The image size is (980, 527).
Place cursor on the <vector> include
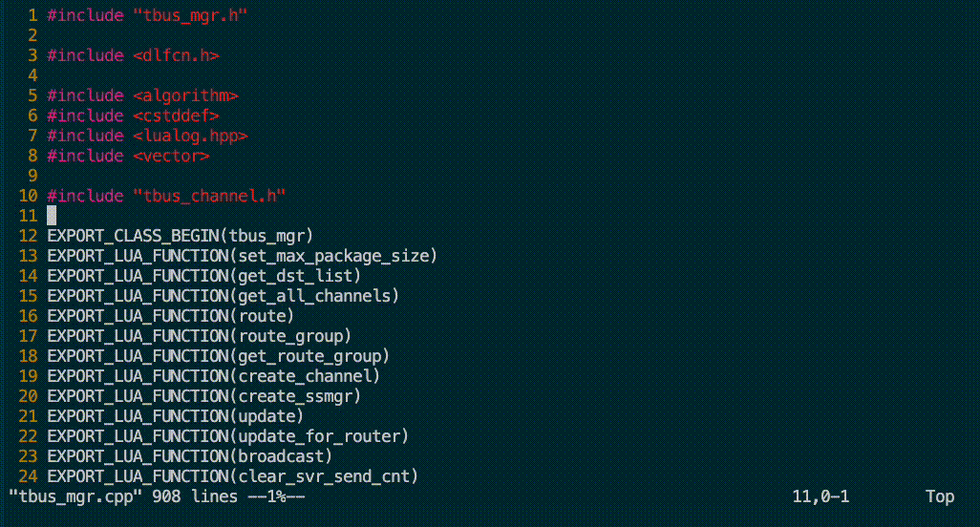(x=171, y=156)
